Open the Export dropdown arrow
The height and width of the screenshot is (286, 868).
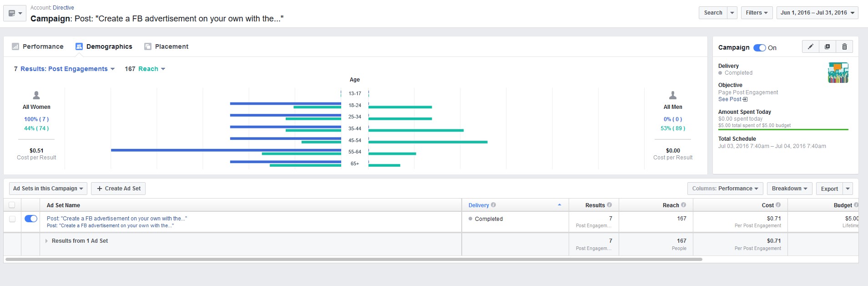[x=848, y=189]
